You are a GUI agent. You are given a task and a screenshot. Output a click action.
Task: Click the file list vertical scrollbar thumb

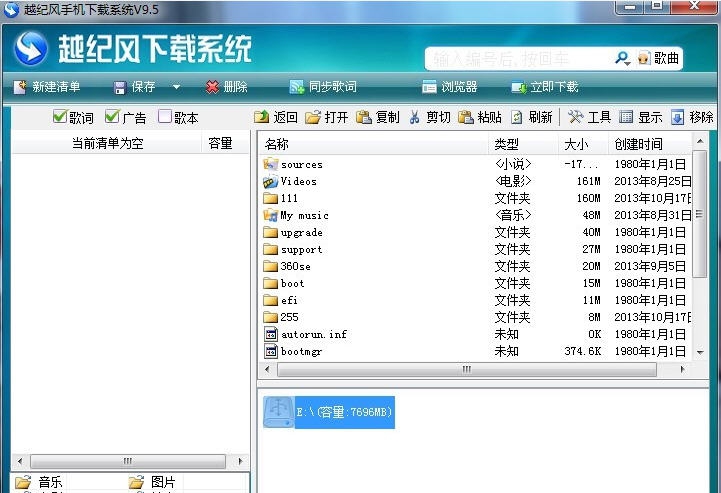coord(700,213)
